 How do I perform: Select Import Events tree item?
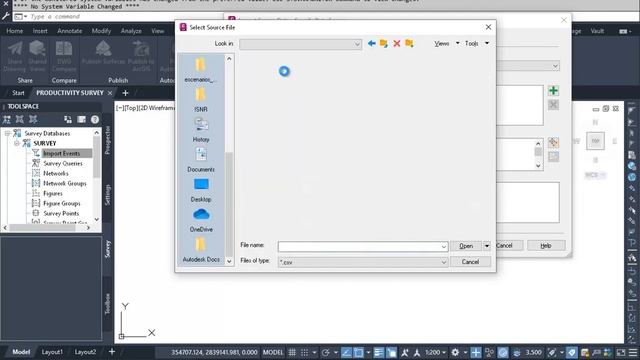coord(62,153)
